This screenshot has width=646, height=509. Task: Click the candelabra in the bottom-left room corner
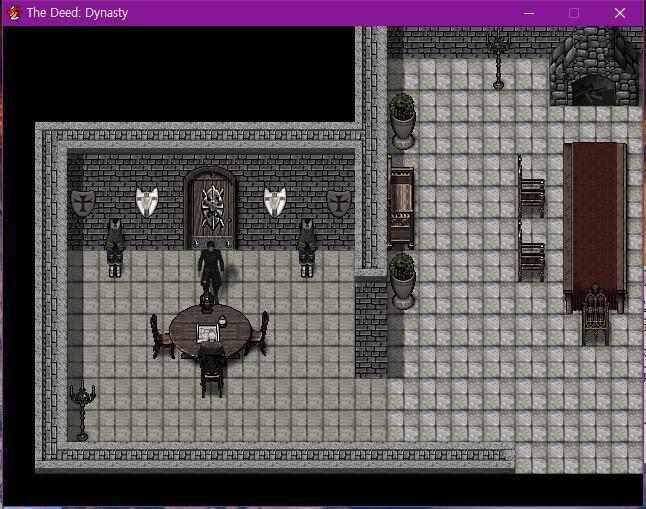coord(82,410)
